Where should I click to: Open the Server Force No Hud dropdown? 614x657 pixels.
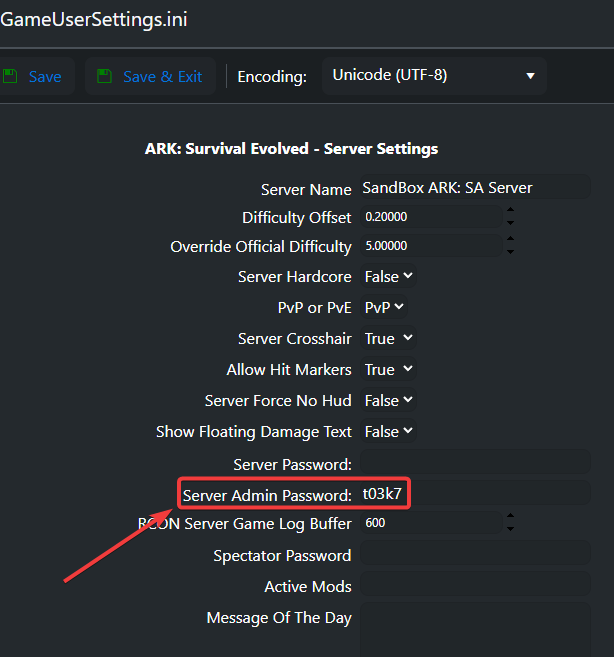388,401
